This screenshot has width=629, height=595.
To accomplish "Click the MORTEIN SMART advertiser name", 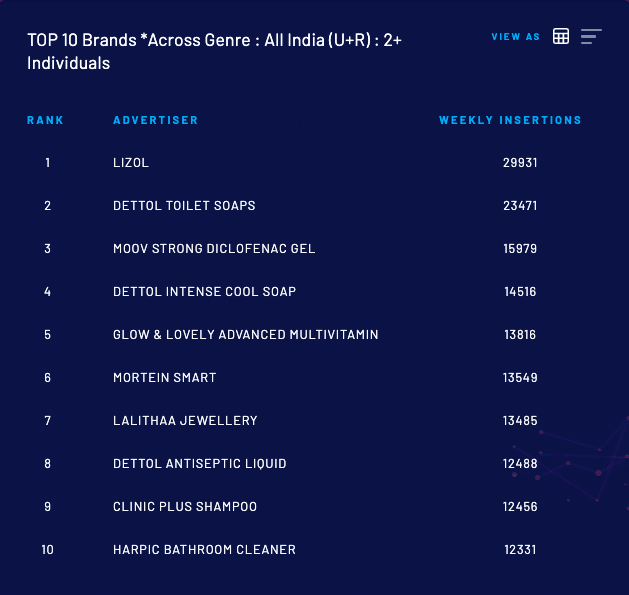I will coord(164,377).
